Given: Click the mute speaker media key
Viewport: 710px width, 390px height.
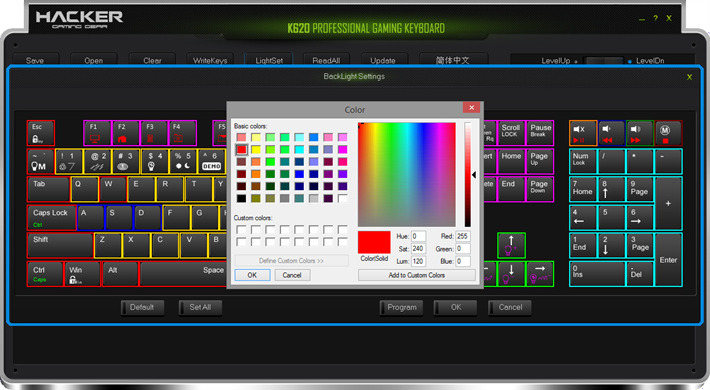Looking at the screenshot, I should 583,133.
